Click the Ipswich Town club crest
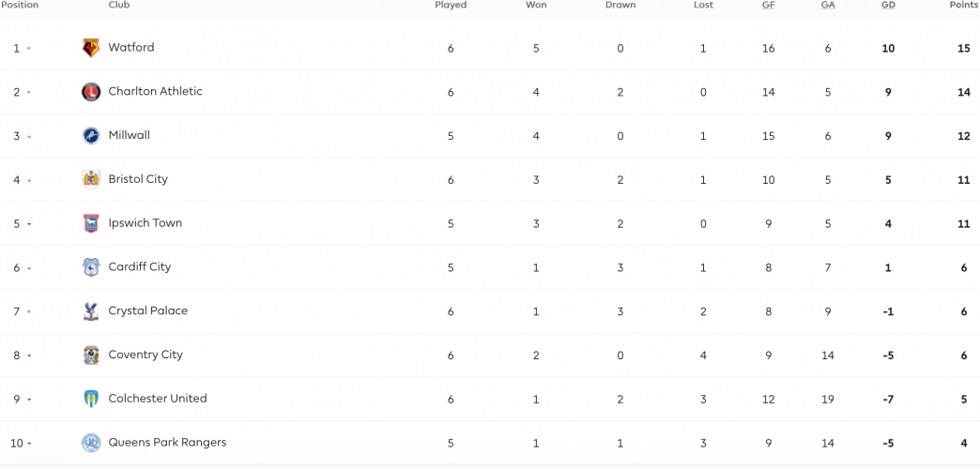 91,223
